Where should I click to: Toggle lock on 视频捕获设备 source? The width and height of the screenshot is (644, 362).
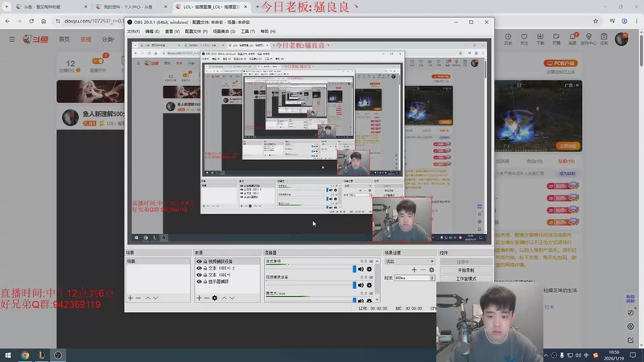205,261
